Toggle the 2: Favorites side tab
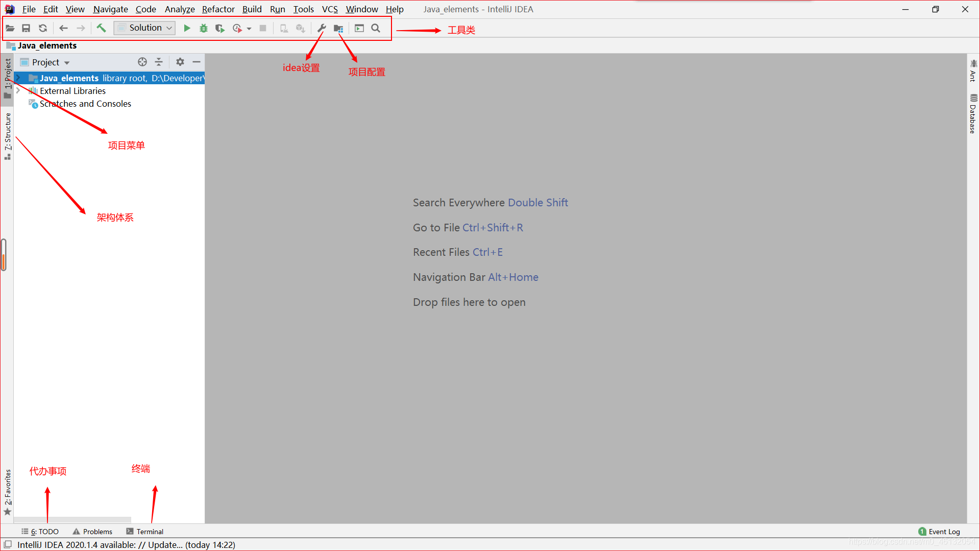Screen dimensions: 980x551 7,492
